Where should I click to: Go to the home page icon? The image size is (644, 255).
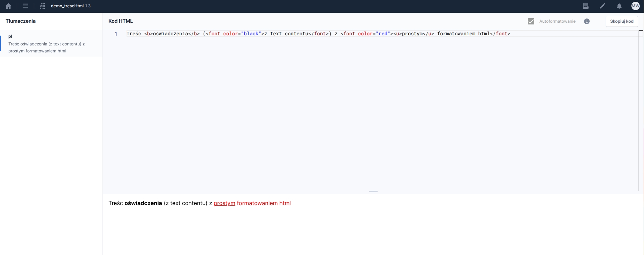(x=8, y=6)
